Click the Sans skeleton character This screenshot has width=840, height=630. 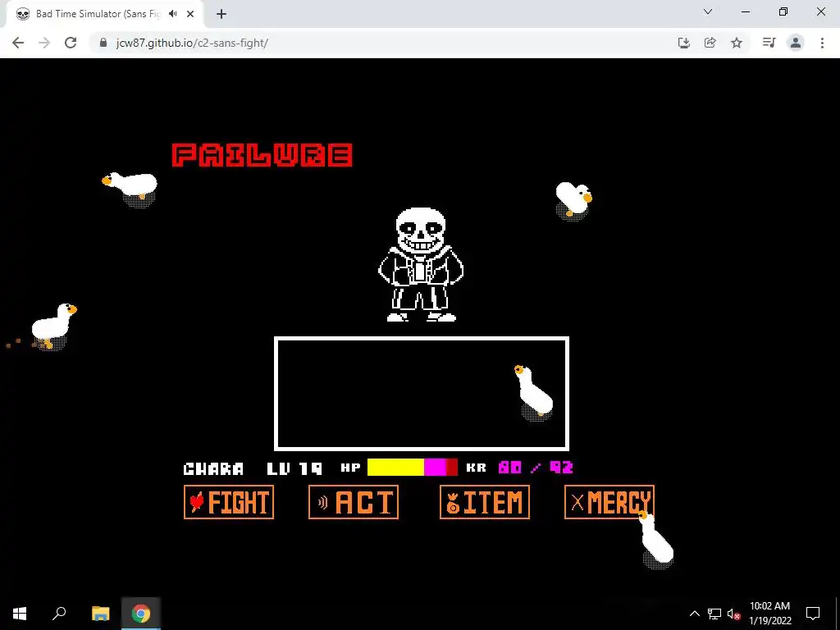[421, 265]
